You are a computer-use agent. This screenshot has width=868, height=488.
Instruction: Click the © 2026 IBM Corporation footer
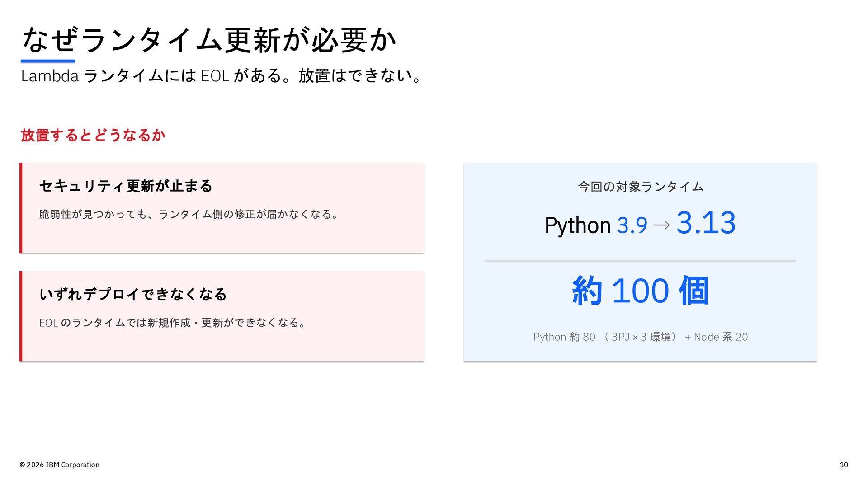click(59, 465)
